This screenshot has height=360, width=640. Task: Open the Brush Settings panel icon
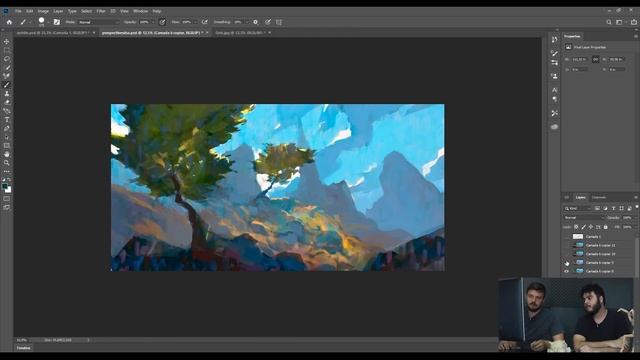click(57, 22)
